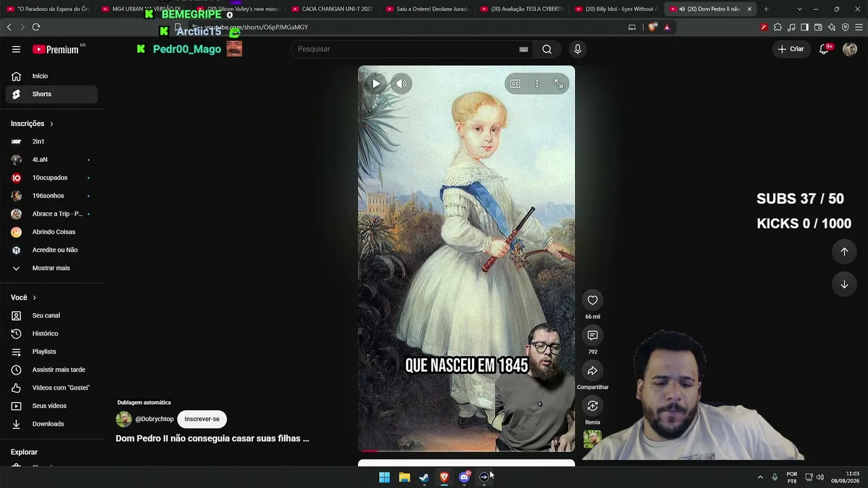
Task: Switch to the Avaliação TESLA CYBERTRUCK tab
Action: click(x=521, y=9)
